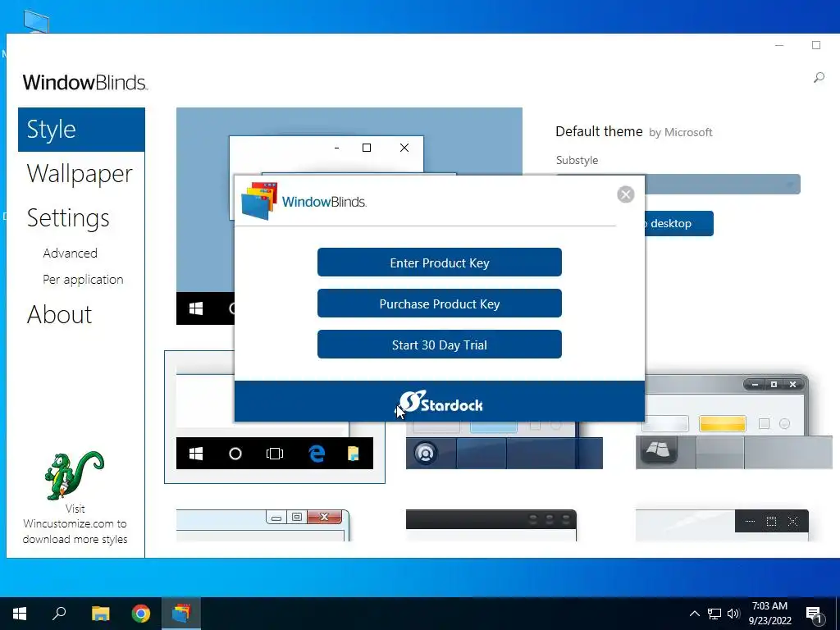Click the by Microsoft author text
This screenshot has width=840, height=630.
[681, 132]
